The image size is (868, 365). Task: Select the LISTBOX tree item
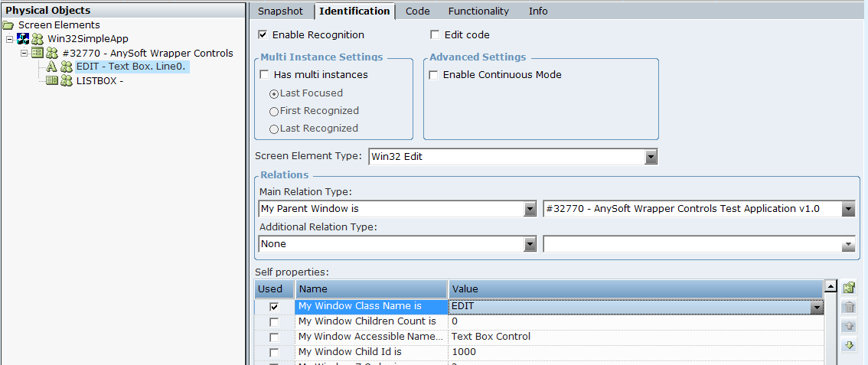pyautogui.click(x=100, y=80)
